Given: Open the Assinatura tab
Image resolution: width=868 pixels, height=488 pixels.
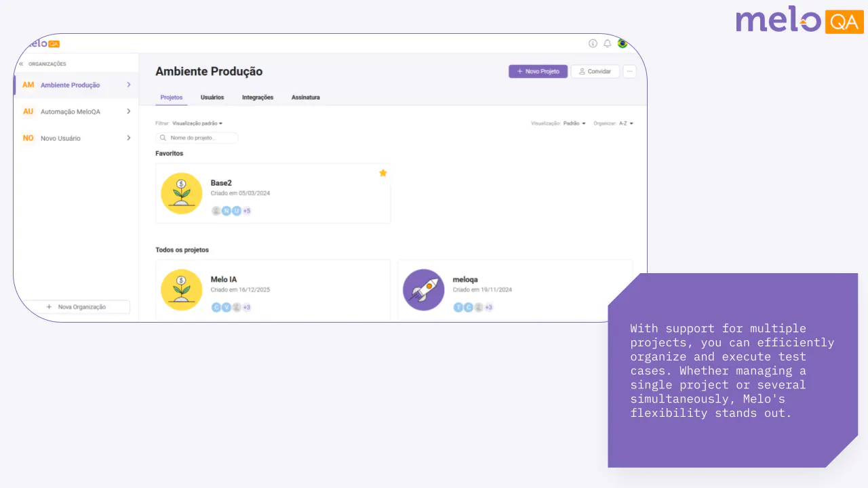Looking at the screenshot, I should pyautogui.click(x=306, y=98).
